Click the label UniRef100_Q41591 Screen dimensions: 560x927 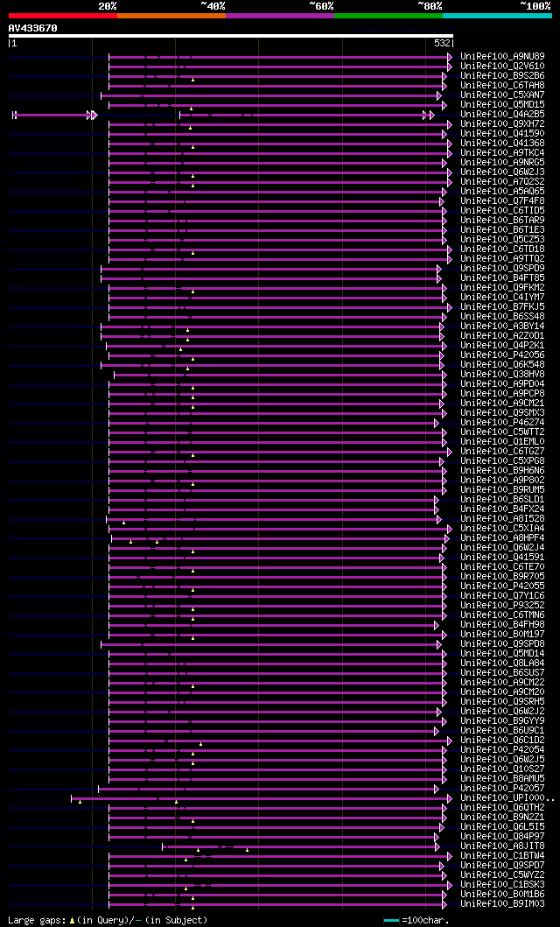click(x=503, y=557)
